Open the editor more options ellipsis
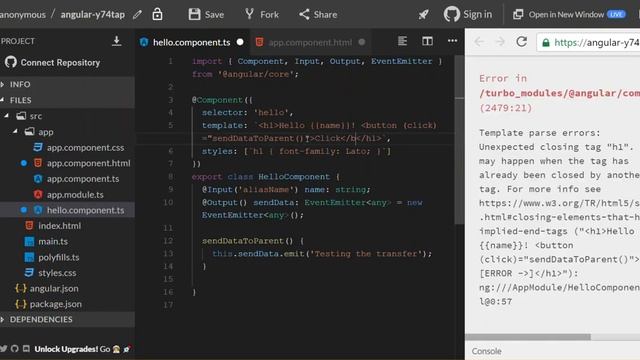 coord(452,41)
